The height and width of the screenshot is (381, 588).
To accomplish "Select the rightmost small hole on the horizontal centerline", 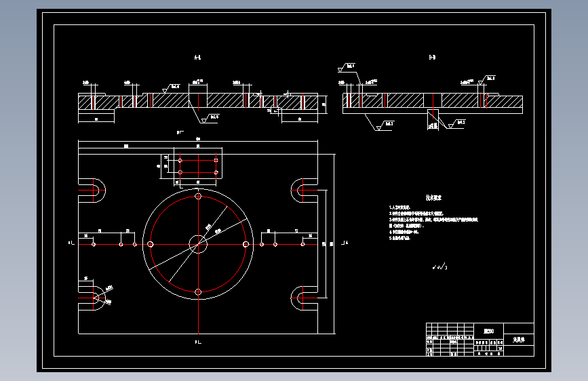I will [302, 245].
